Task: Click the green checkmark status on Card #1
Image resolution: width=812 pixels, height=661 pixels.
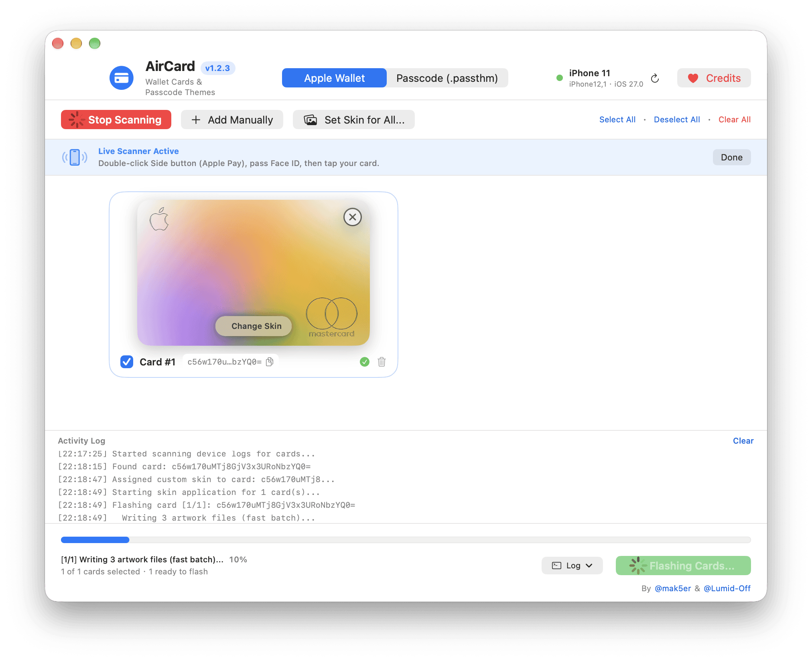Action: 364,362
